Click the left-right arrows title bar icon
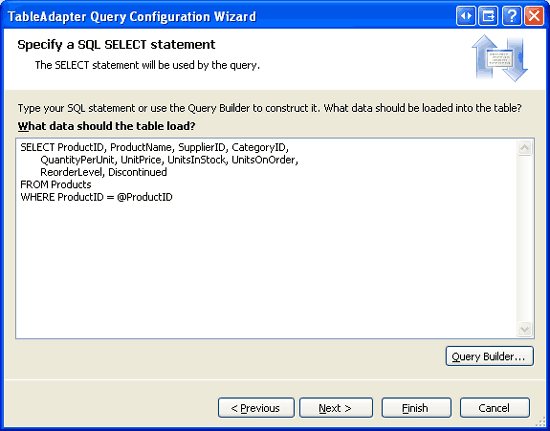Screen dimensions: 550x431 (466, 16)
